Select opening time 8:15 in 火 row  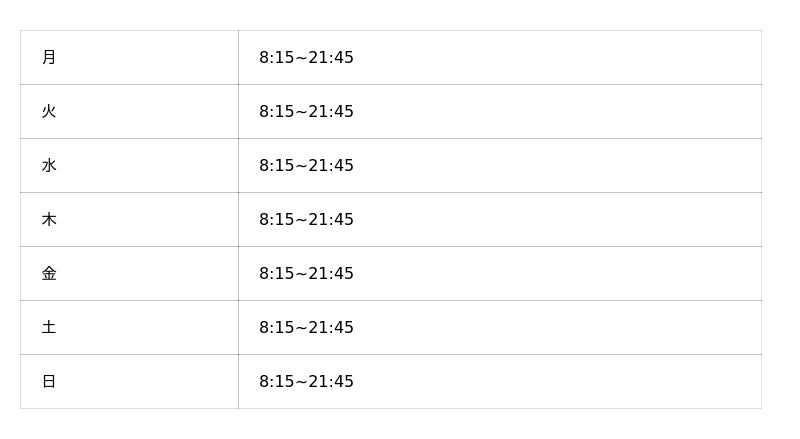276,112
